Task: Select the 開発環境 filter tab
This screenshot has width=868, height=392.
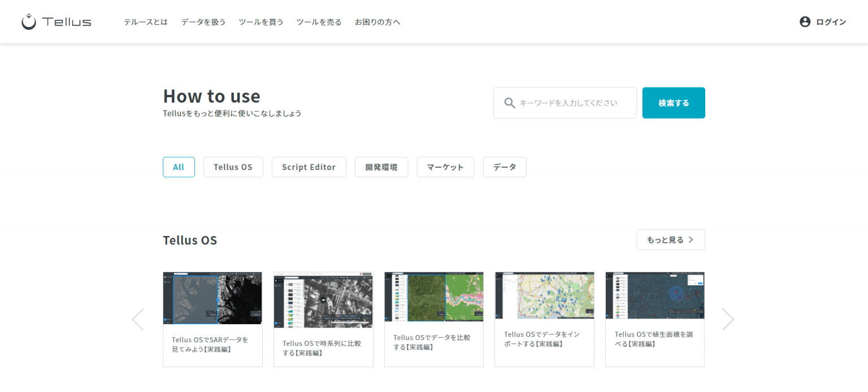Action: pos(381,167)
